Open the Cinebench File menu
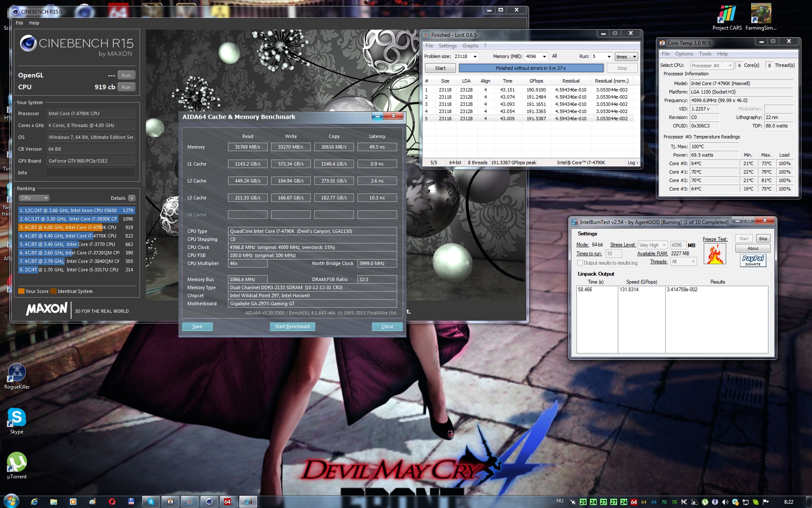 [19, 23]
